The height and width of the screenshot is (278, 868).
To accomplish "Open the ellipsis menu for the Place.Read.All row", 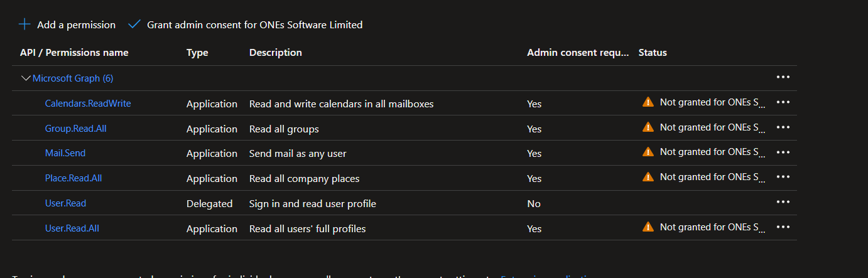I will [x=783, y=178].
